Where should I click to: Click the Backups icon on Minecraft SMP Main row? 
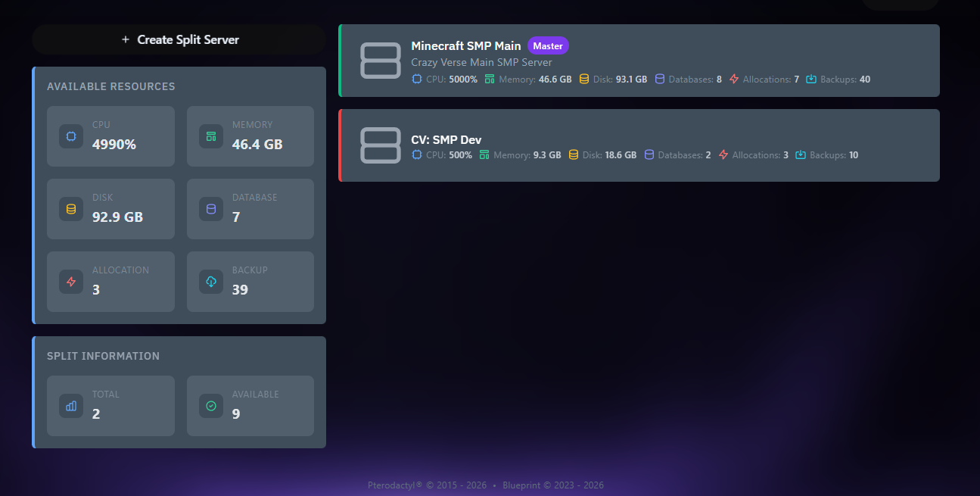click(x=811, y=80)
